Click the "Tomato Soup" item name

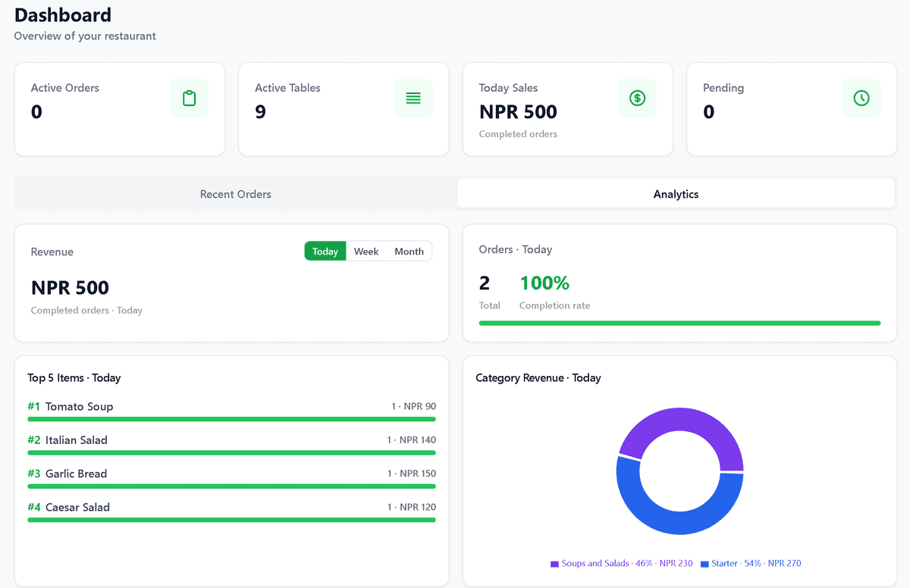point(79,406)
